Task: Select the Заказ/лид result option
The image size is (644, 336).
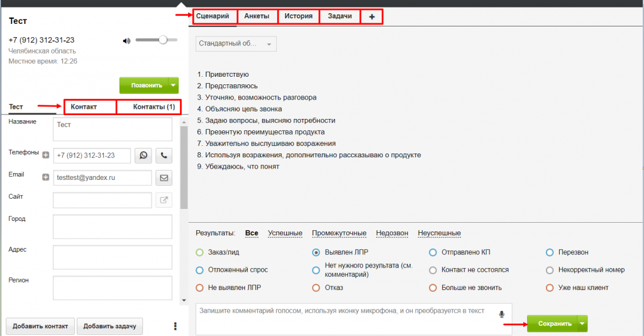Action: 199,252
